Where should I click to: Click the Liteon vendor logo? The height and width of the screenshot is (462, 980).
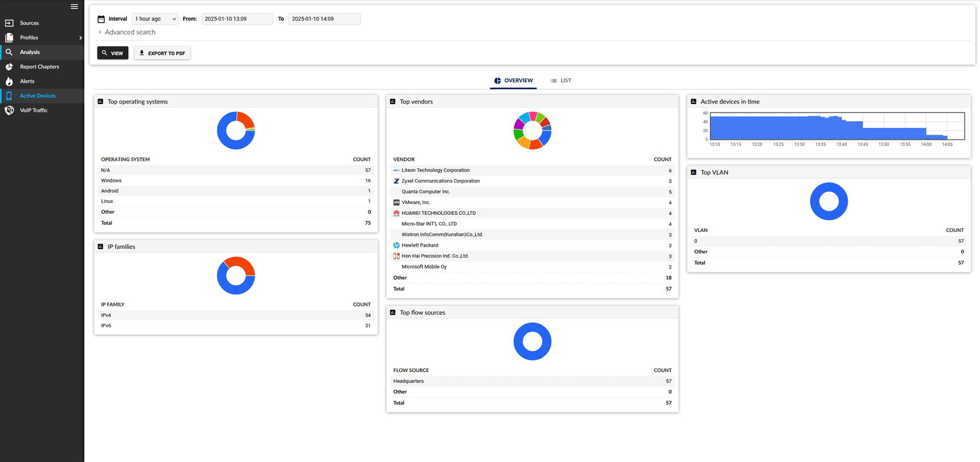(x=396, y=171)
